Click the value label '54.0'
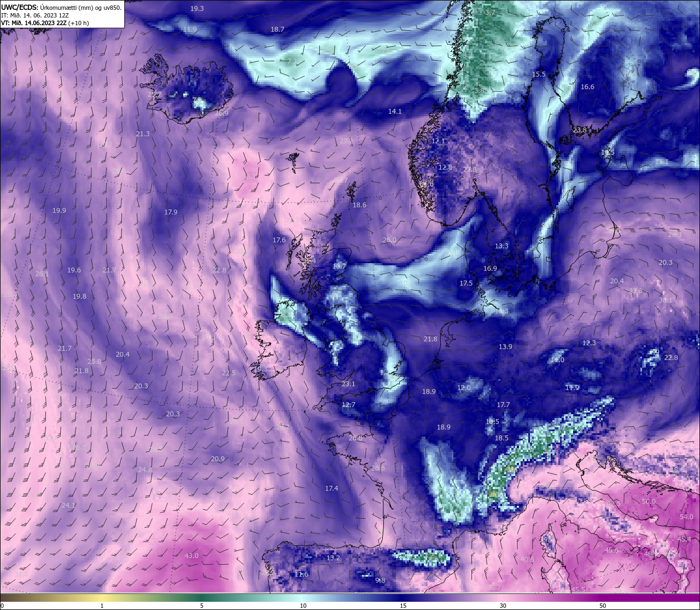The width and height of the screenshot is (700, 610). point(686,517)
